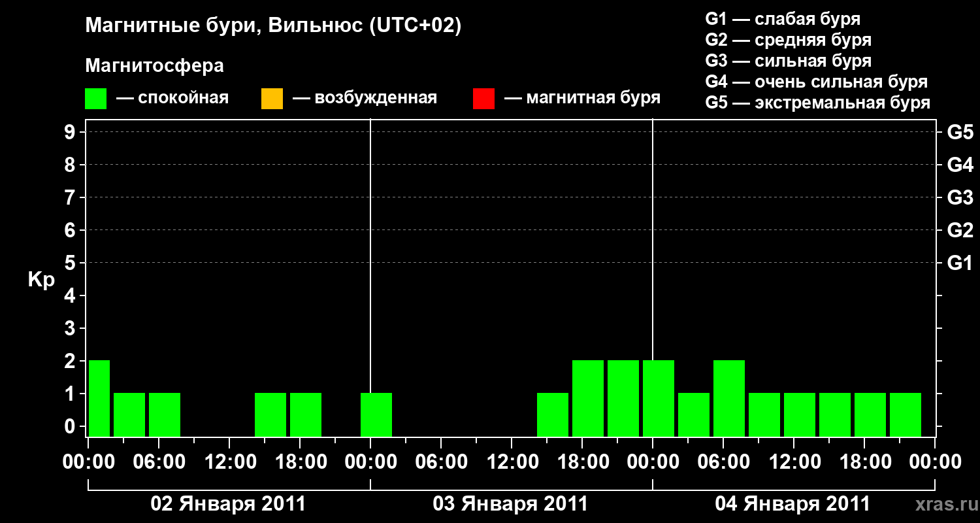Click the G2 label on right axis
Screen dimensions: 980x523
[960, 230]
